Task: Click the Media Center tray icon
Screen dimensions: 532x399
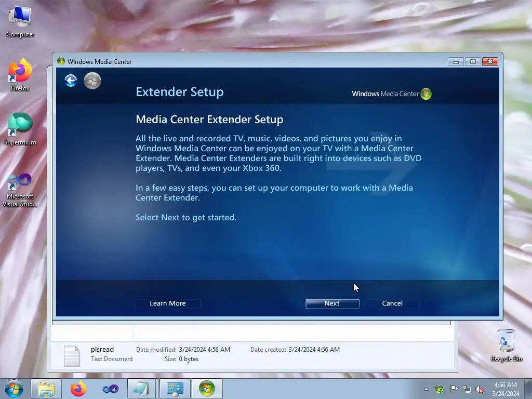Action: coord(439,389)
